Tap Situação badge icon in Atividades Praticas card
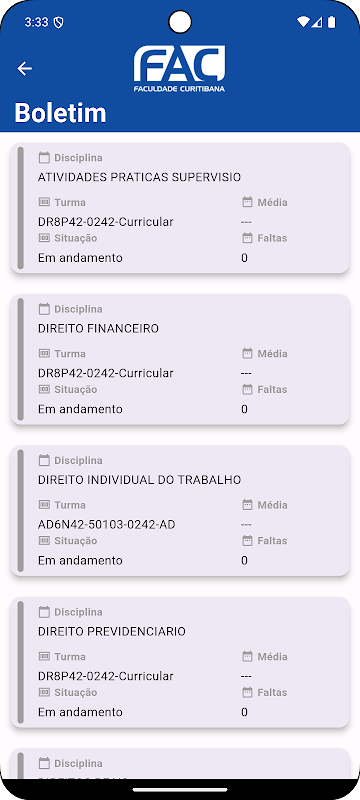 click(44, 238)
